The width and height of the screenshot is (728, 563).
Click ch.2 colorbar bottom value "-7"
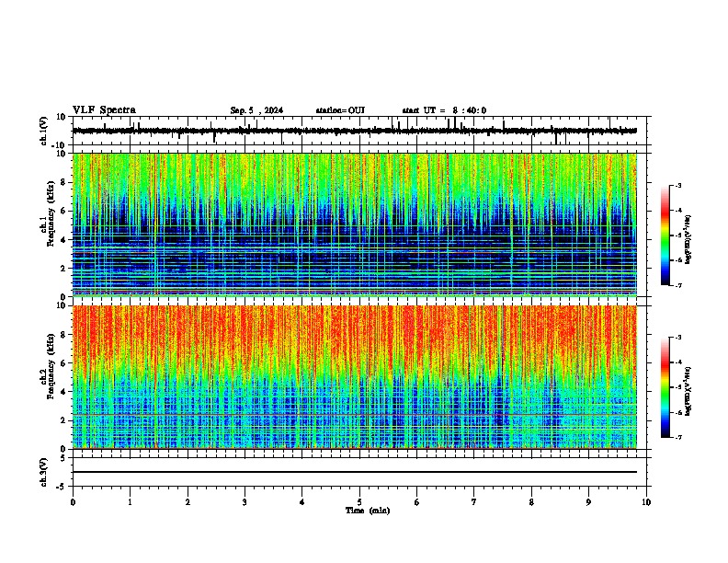[677, 437]
